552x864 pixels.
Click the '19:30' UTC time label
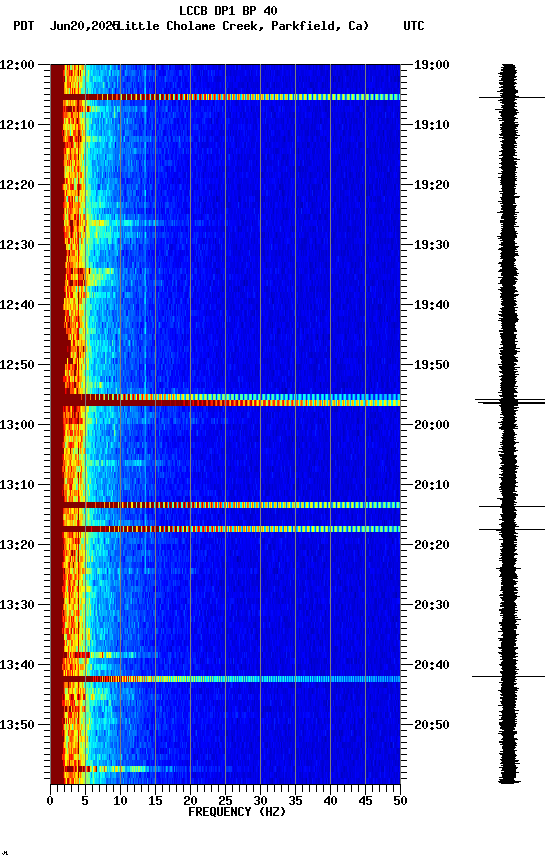coord(432,245)
